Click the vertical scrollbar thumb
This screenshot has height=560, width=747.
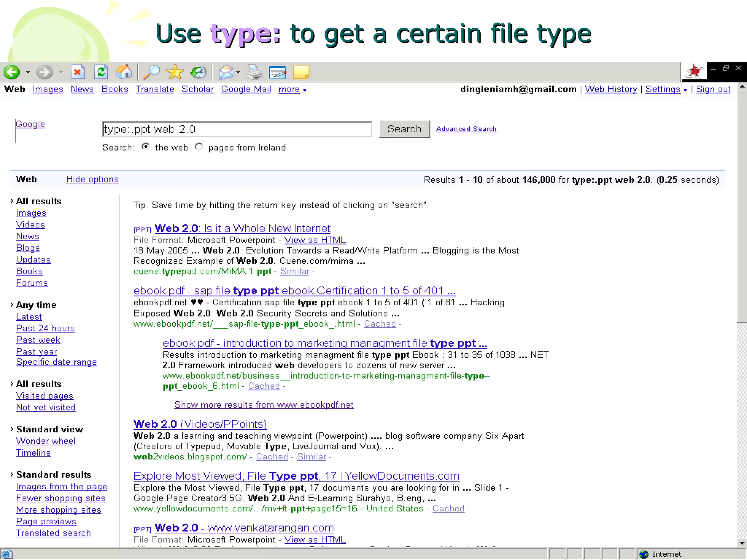pos(742,207)
